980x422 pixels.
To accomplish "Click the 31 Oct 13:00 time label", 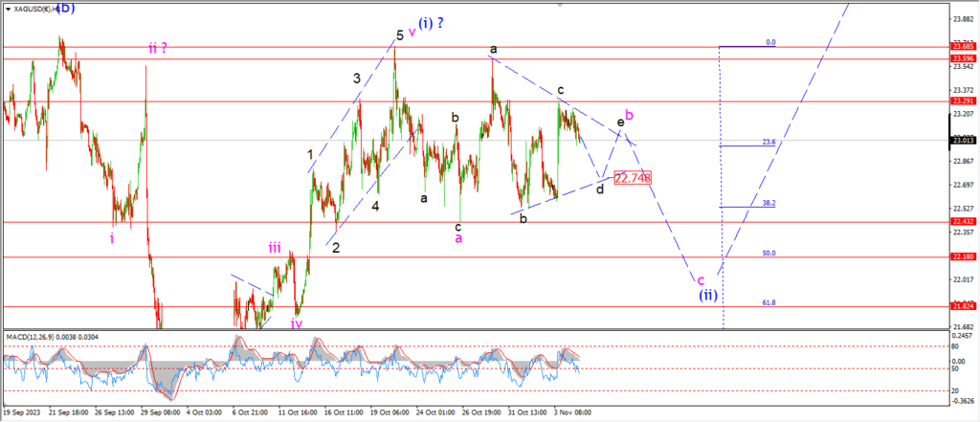I will pyautogui.click(x=527, y=412).
